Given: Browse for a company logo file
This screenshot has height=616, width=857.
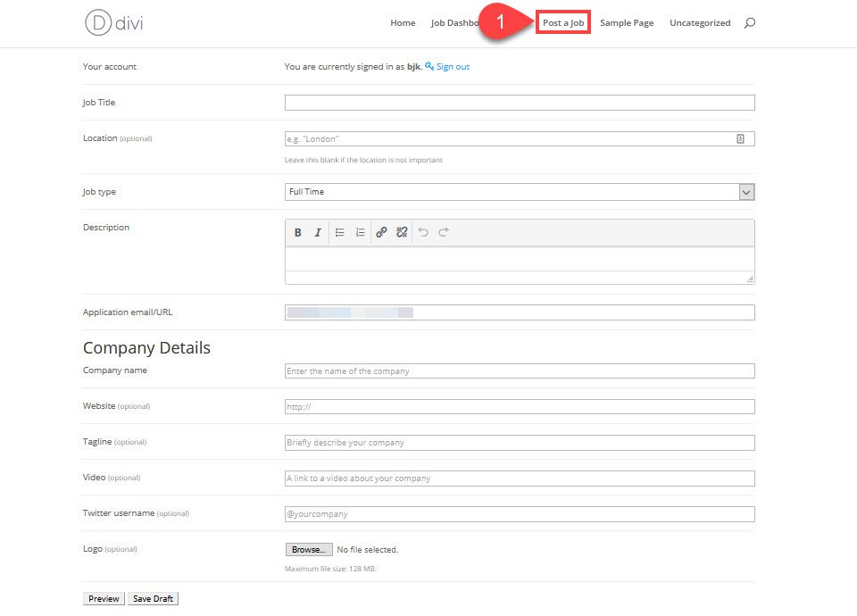Looking at the screenshot, I should [308, 549].
